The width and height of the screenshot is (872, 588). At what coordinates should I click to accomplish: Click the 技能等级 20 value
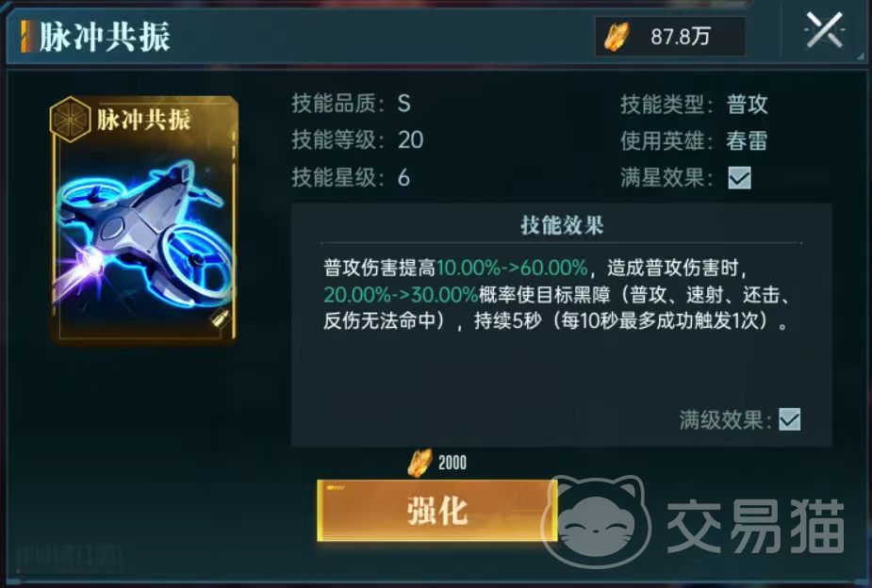point(410,140)
